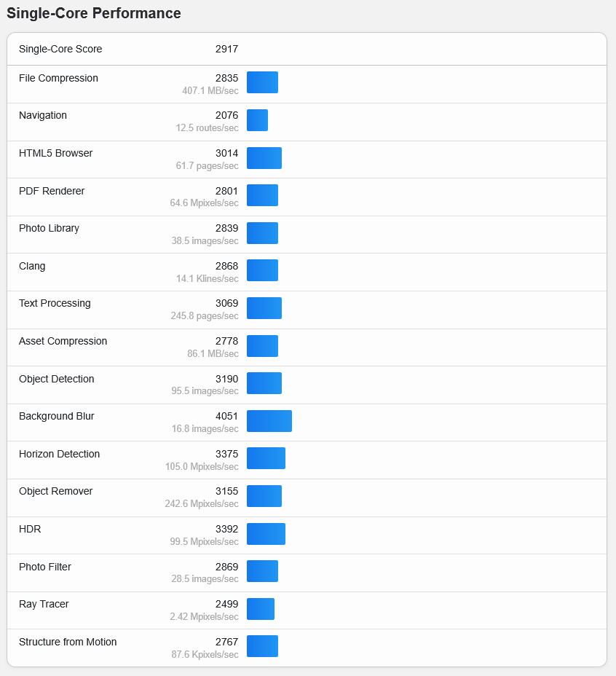Select the Asset Compression label

63,341
